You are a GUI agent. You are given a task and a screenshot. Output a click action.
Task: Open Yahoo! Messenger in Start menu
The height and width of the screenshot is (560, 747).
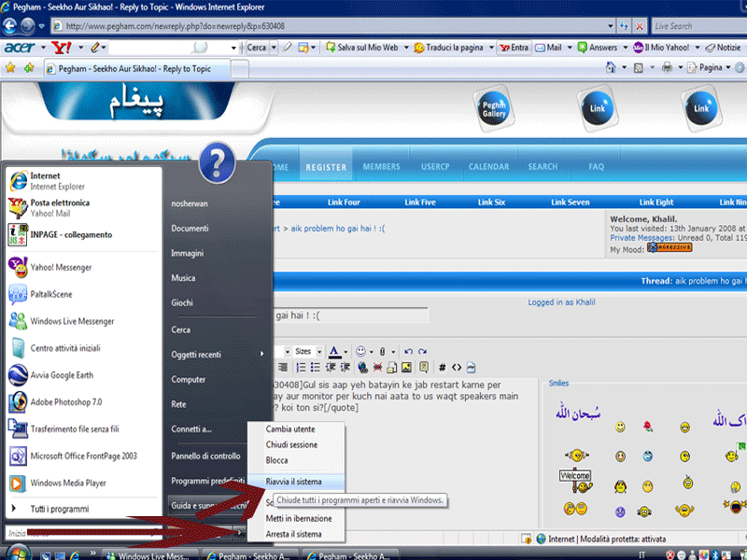[61, 267]
